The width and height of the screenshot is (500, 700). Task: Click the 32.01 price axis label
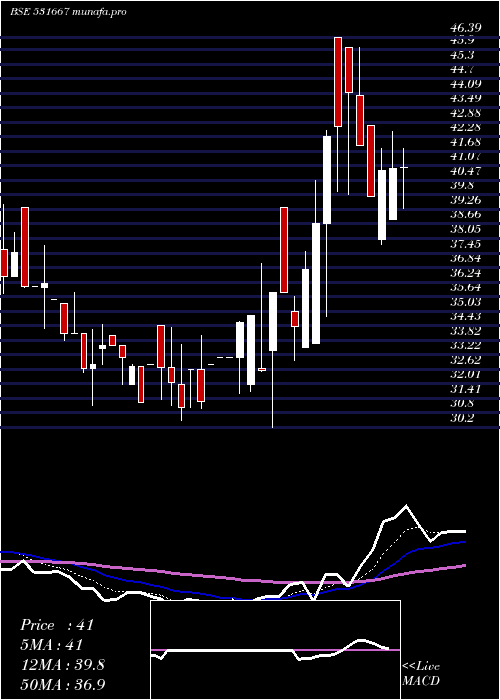[x=465, y=375]
